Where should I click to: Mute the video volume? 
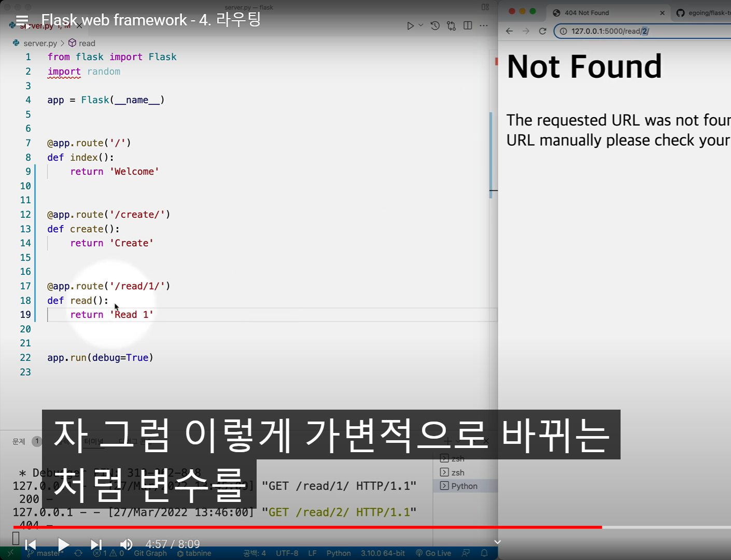pos(126,544)
